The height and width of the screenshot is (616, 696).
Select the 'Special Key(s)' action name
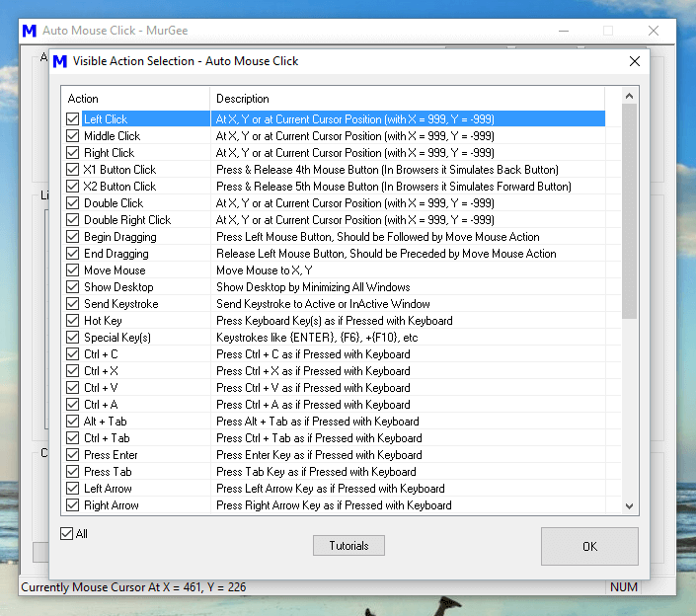pos(117,338)
